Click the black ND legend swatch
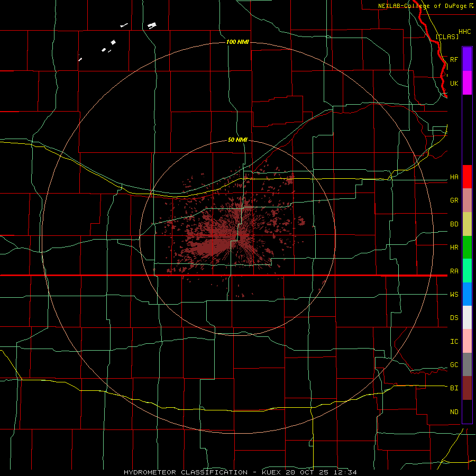Screen dimensions: 476x476 pos(467,411)
